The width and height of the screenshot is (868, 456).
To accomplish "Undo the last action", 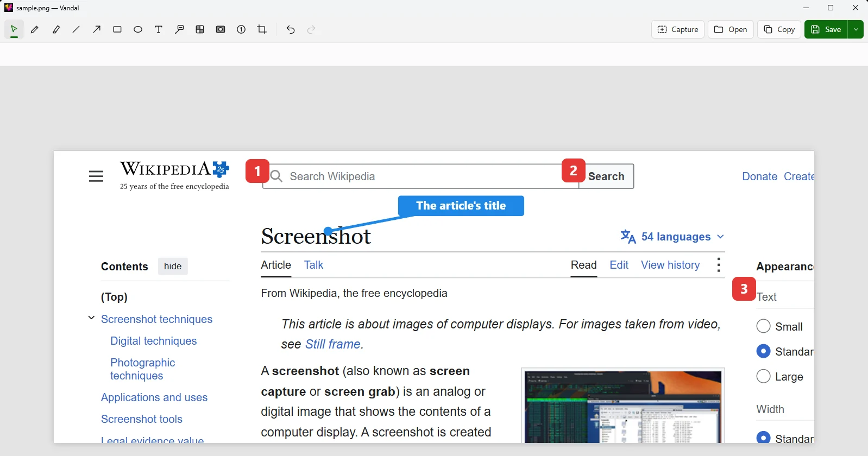I will pos(291,29).
